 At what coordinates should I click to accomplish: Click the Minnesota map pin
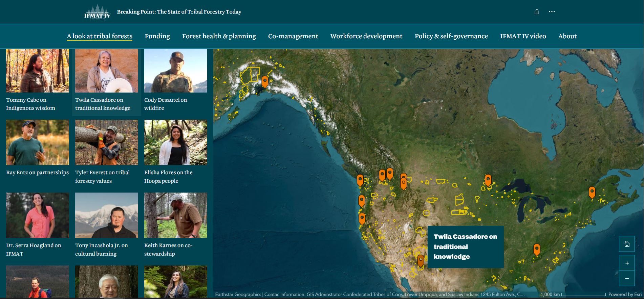click(488, 180)
